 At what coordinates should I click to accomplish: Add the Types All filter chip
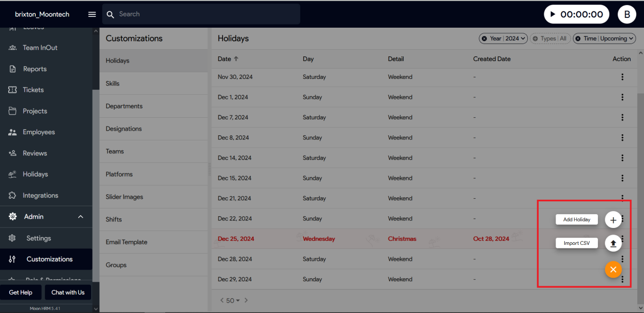coord(536,38)
